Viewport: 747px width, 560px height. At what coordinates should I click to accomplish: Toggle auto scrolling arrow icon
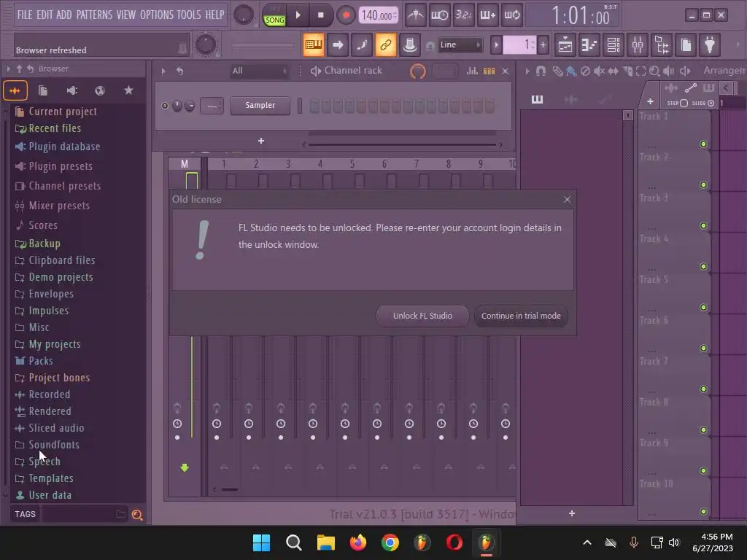[337, 44]
